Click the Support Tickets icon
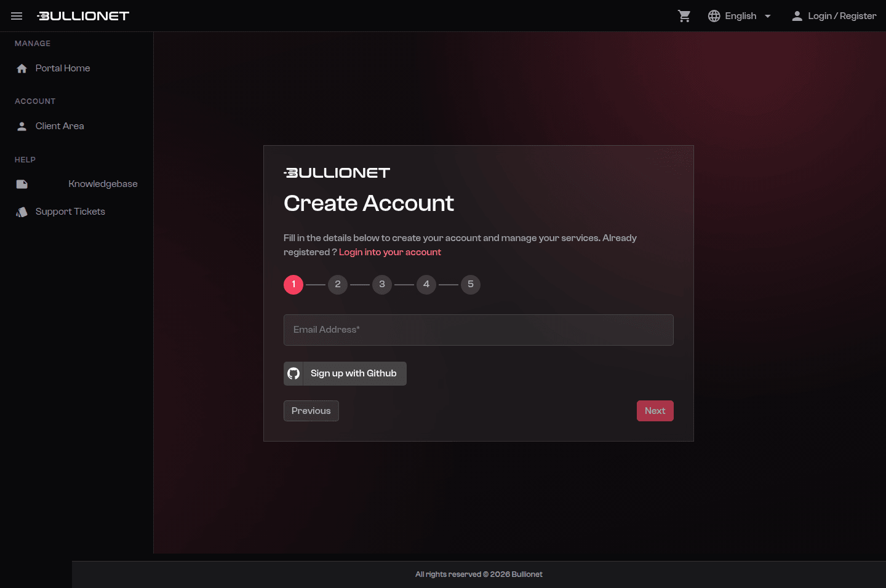 [22, 212]
